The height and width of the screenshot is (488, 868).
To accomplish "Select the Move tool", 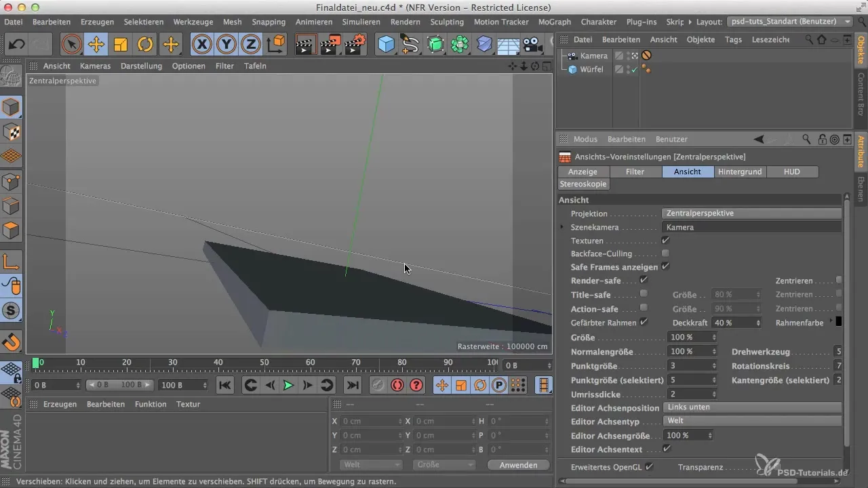I will [96, 45].
